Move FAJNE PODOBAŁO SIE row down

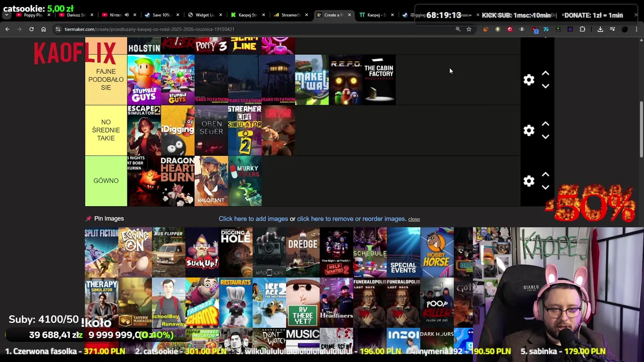(x=545, y=86)
